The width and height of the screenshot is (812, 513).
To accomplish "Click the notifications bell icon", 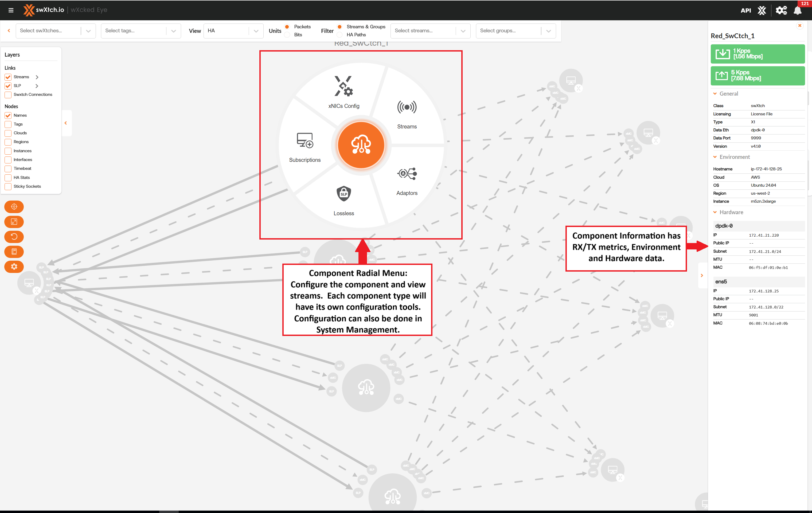I will pos(798,10).
